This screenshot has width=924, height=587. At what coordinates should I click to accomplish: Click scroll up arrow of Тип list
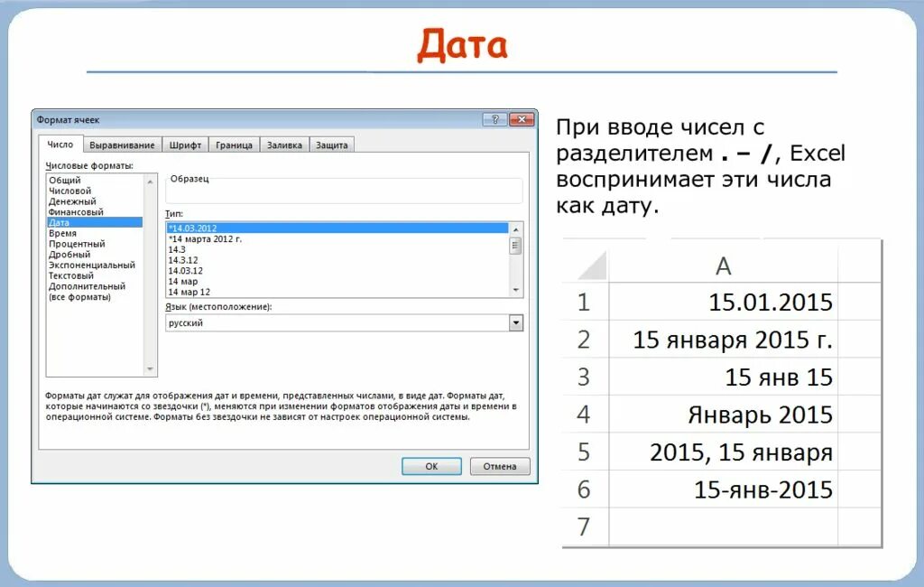pyautogui.click(x=515, y=229)
